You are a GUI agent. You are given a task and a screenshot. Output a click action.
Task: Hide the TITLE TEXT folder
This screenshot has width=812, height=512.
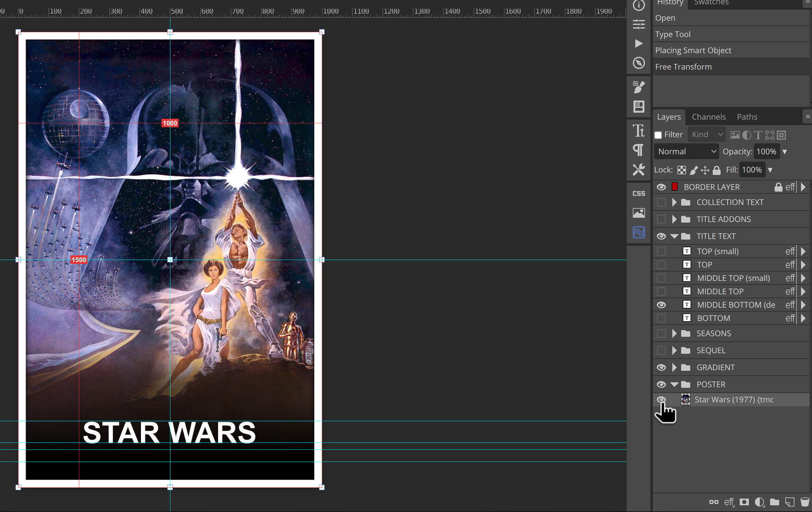coord(661,236)
